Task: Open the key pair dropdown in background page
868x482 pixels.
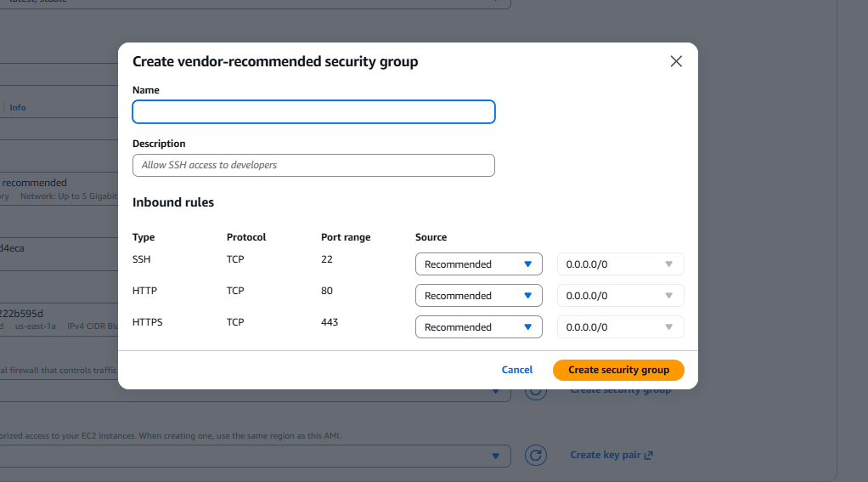Action: (x=255, y=456)
